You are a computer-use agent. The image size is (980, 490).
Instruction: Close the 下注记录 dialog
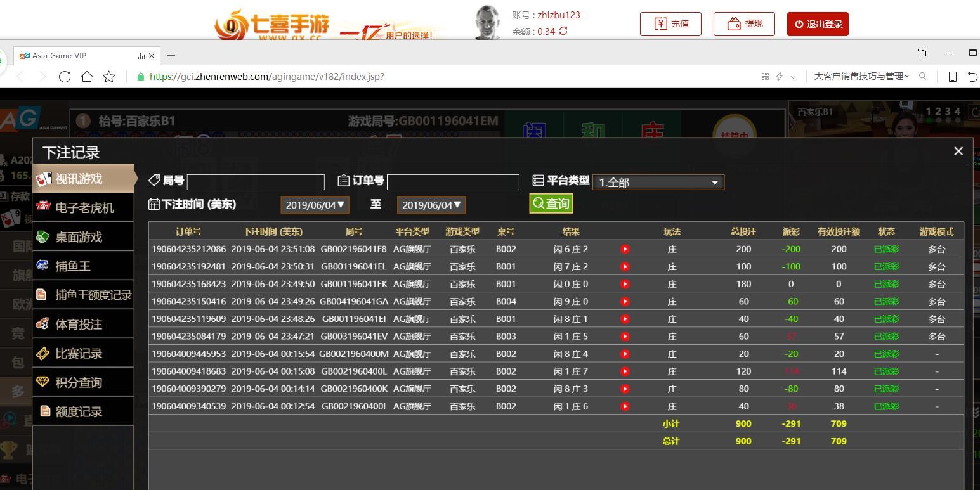[x=958, y=151]
